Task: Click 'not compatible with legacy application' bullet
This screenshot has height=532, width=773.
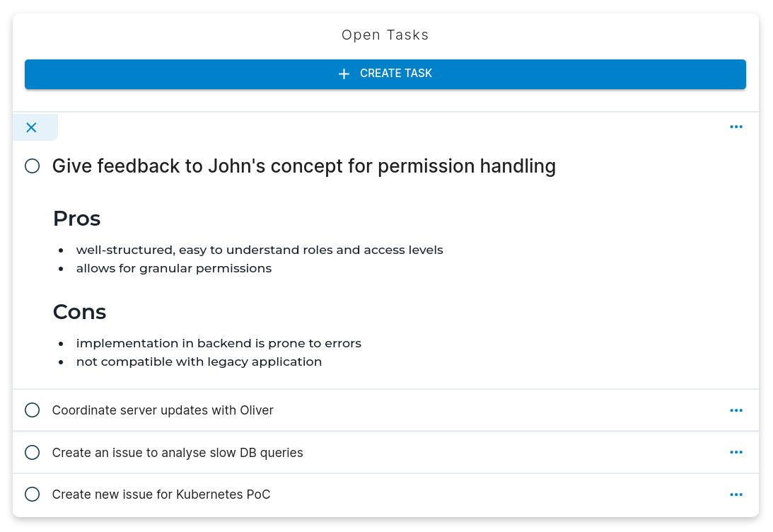Action: [x=199, y=362]
